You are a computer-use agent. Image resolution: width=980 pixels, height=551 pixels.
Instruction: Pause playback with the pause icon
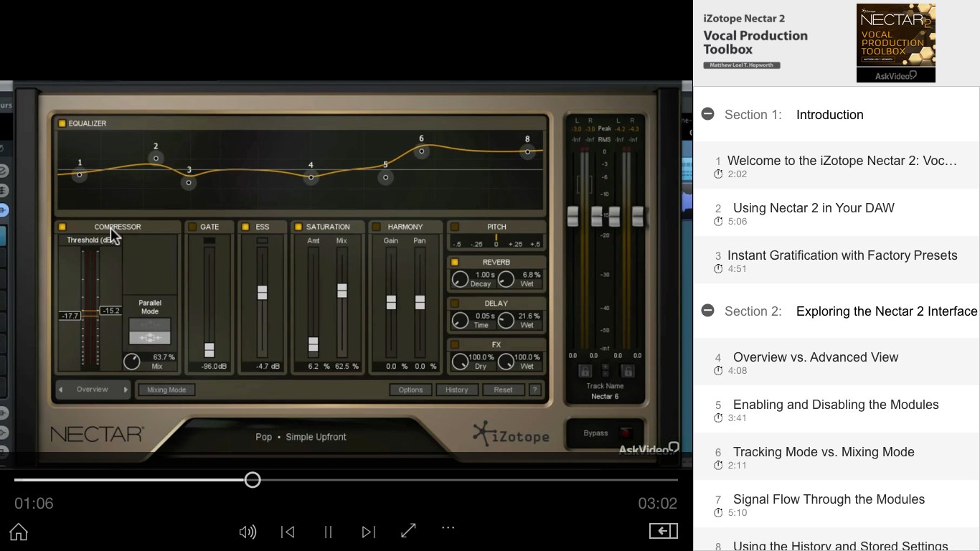328,532
